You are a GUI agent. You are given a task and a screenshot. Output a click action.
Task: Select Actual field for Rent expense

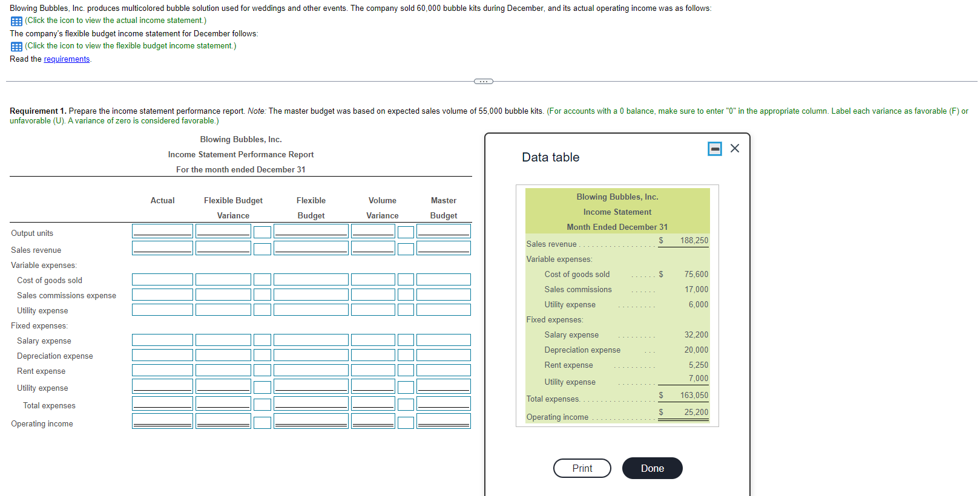162,370
